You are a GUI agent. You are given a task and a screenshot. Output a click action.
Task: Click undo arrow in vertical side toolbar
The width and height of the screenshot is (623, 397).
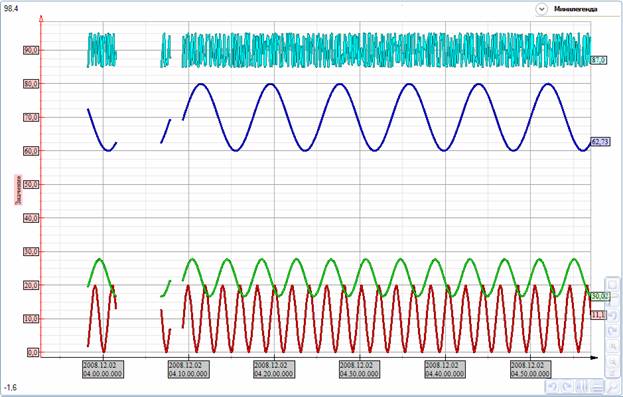coord(612,316)
